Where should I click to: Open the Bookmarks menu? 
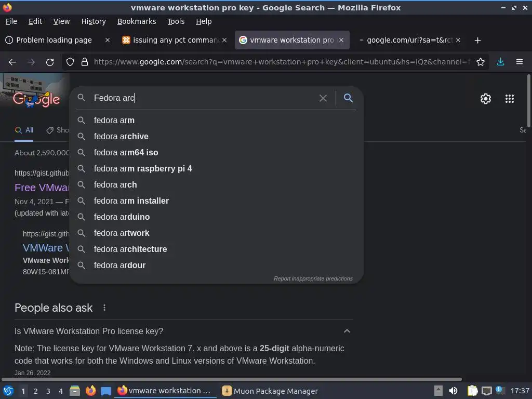[x=137, y=21]
